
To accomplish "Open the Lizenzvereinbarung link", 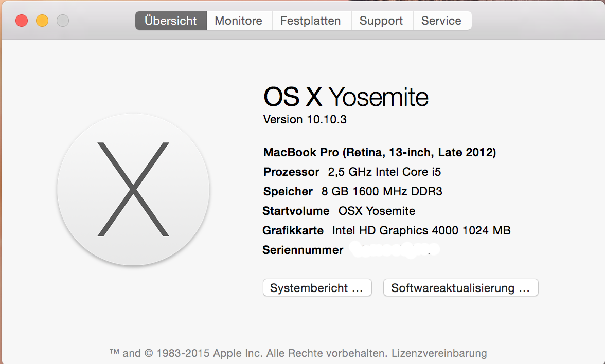I will 439,353.
